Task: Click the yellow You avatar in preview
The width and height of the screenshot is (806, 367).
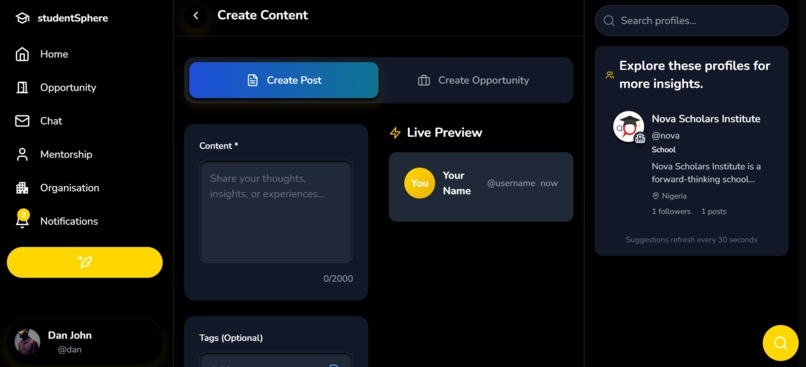Action: point(419,183)
